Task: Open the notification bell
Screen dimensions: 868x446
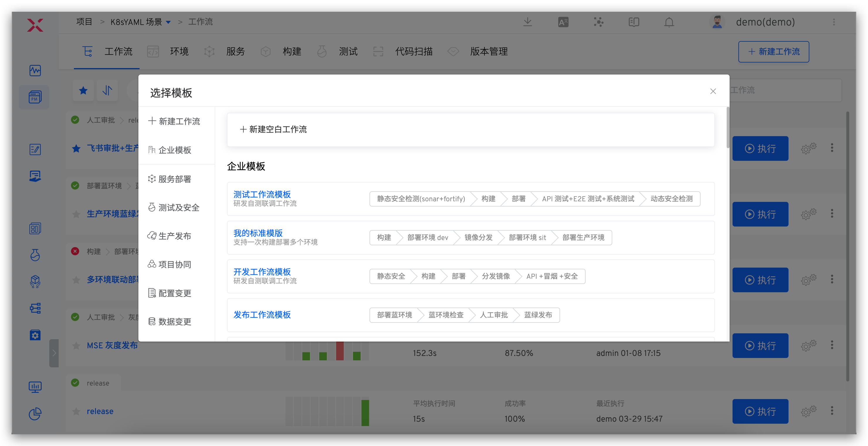Action: 669,22
